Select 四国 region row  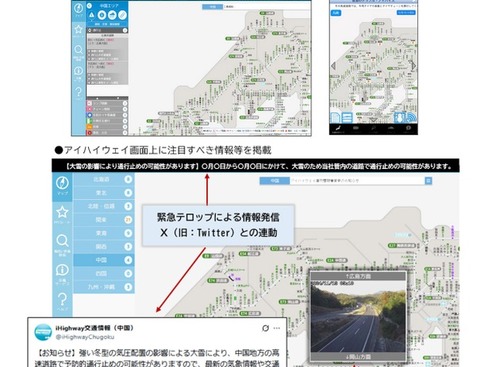(104, 273)
